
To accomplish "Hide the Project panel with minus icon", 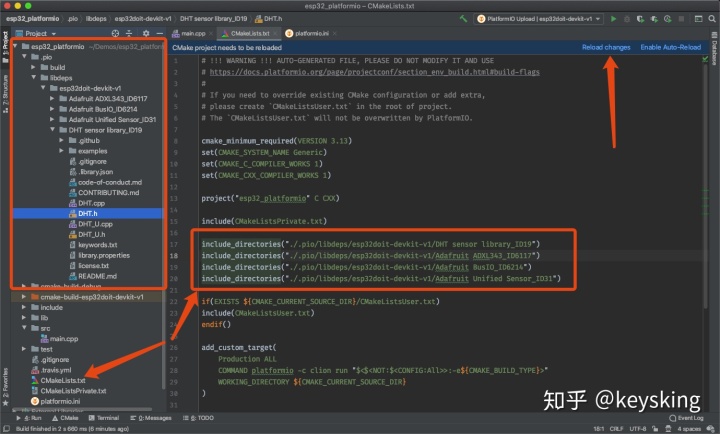I will (159, 34).
